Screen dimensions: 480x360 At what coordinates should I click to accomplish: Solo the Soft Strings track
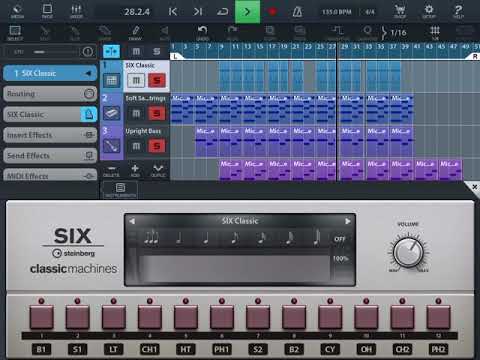coord(157,114)
